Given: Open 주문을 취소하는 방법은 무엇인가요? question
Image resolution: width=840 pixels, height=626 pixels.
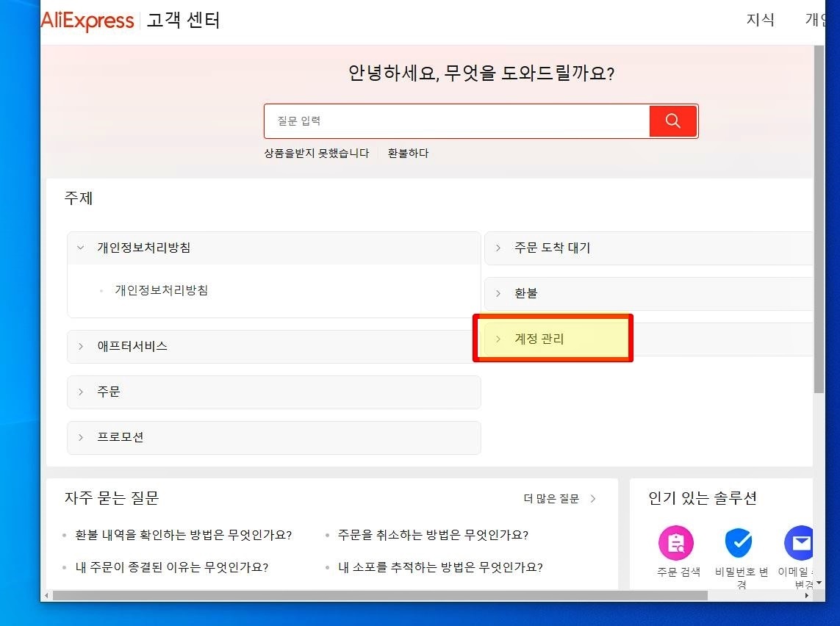Looking at the screenshot, I should point(433,535).
